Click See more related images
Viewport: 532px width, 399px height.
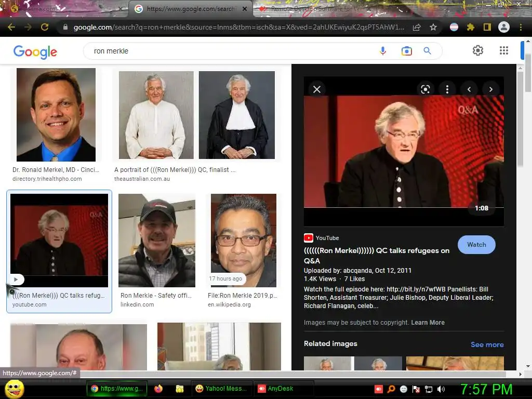487,344
